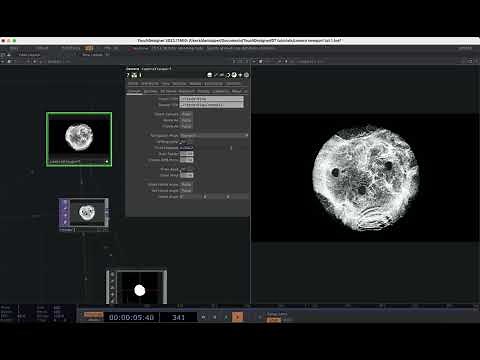Open the third menu in the top menu bar
This screenshot has width=480, height=360.
[x=70, y=48]
